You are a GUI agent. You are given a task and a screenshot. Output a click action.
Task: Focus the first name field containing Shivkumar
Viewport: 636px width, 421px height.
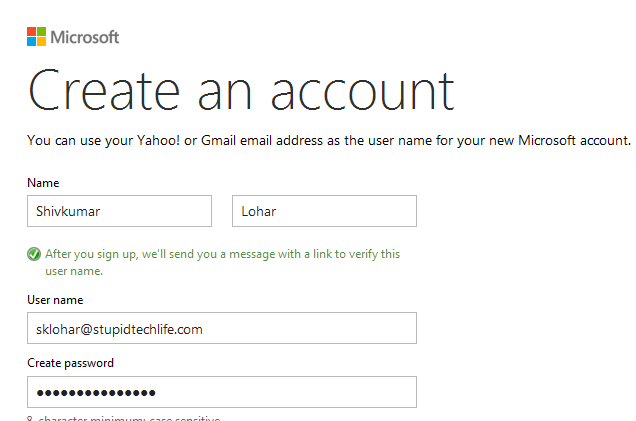pyautogui.click(x=119, y=211)
